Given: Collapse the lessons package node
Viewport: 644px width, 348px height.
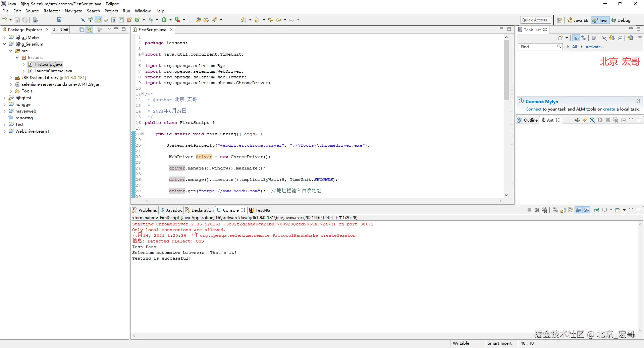Looking at the screenshot, I should coord(17,58).
